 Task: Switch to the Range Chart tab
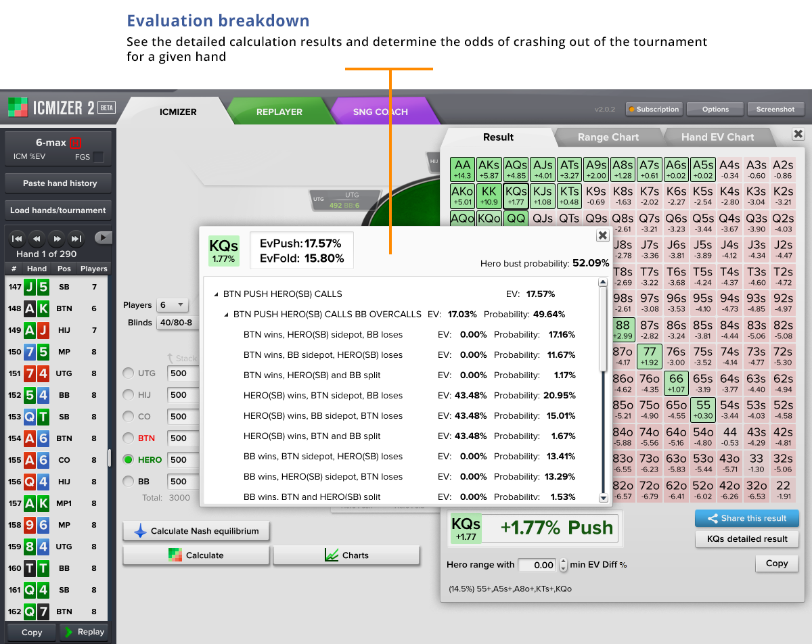pos(608,137)
